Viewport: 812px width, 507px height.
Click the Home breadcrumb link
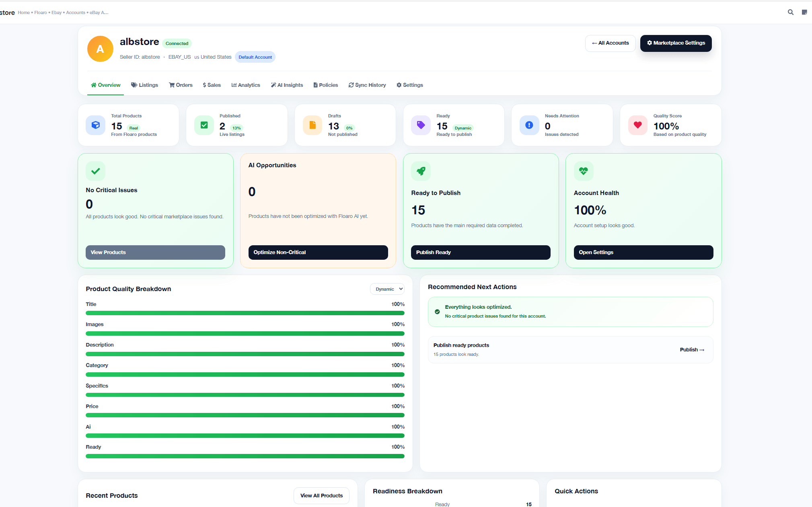pyautogui.click(x=24, y=12)
